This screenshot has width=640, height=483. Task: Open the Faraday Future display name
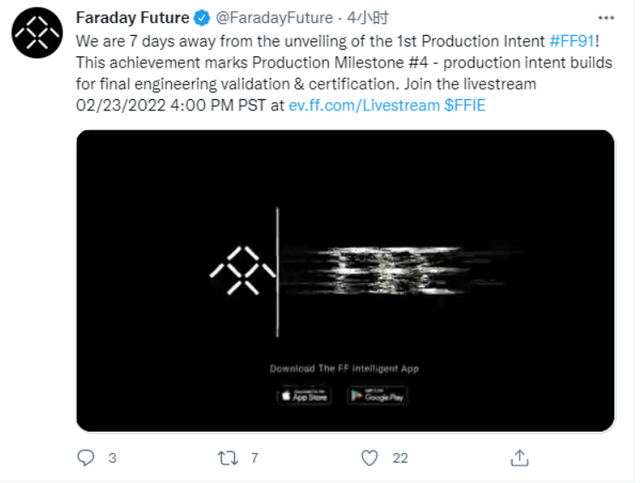click(132, 18)
